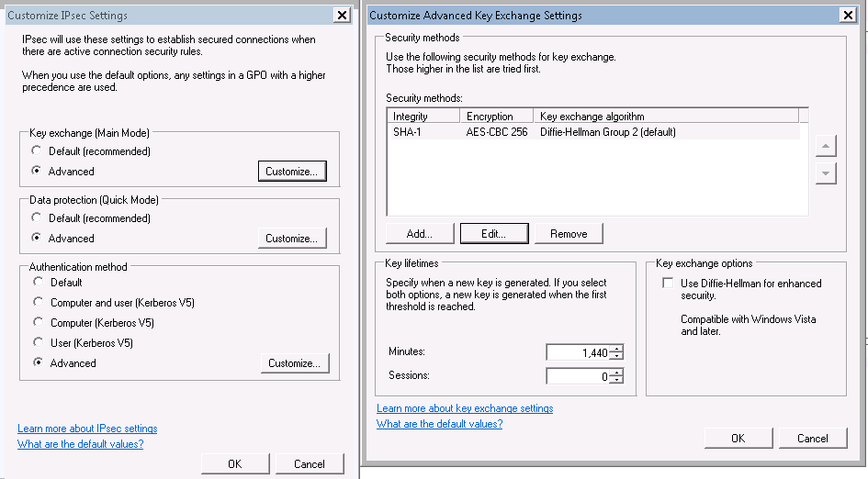The image size is (868, 479).
Task: Click into the Minutes input field
Action: 579,352
